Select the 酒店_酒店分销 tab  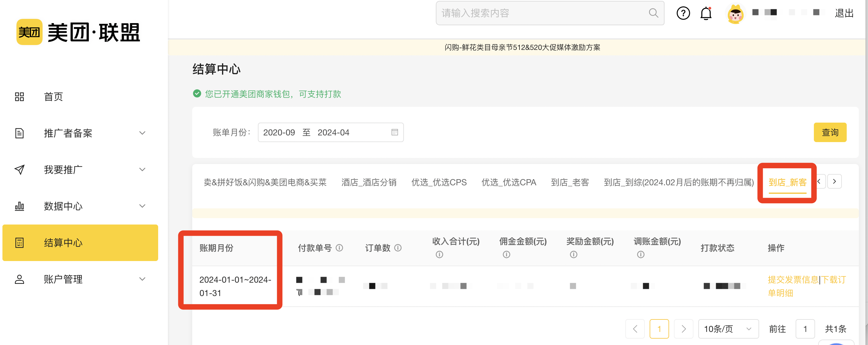[x=369, y=182]
